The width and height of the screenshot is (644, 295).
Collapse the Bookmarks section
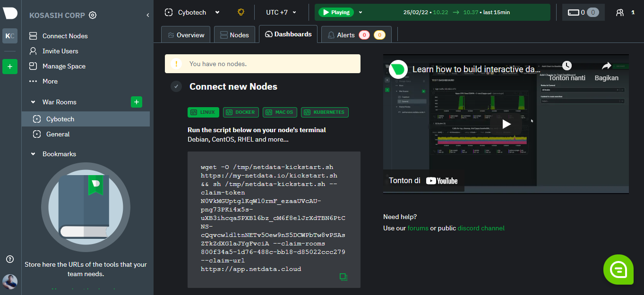pos(33,154)
